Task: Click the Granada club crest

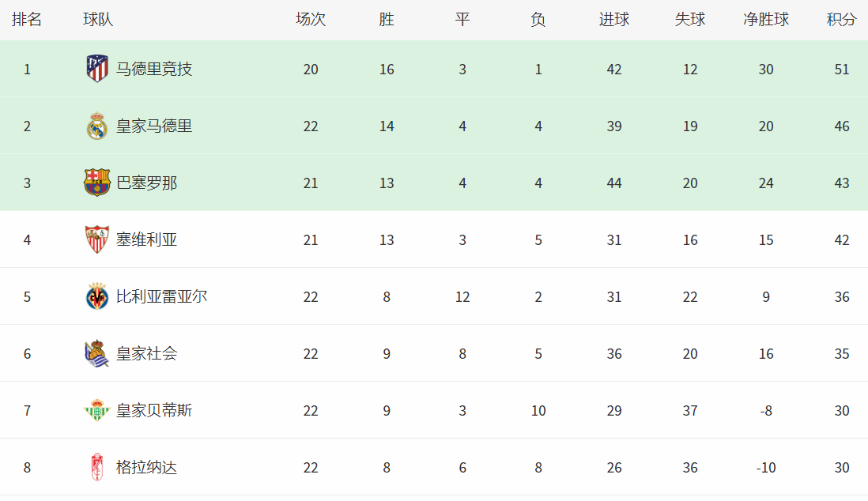Action: 97,467
